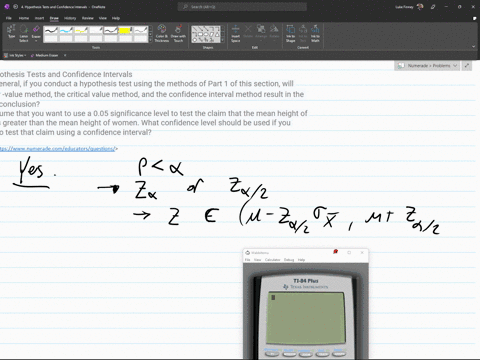
Task: Click Ink to Math
Action: [x=315, y=33]
